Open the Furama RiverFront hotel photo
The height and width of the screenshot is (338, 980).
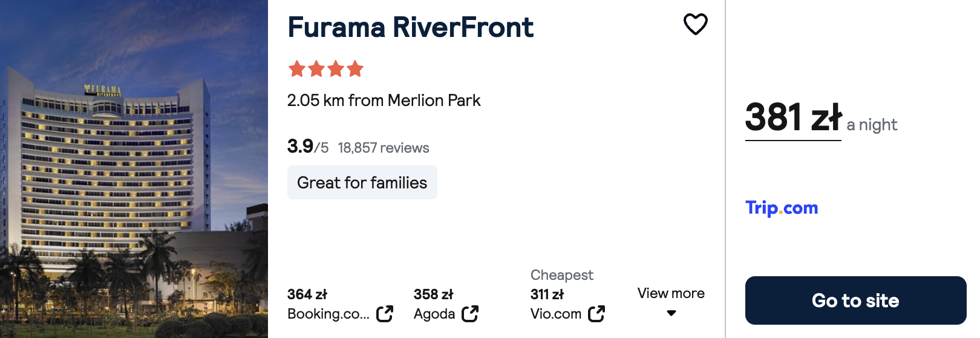click(134, 169)
